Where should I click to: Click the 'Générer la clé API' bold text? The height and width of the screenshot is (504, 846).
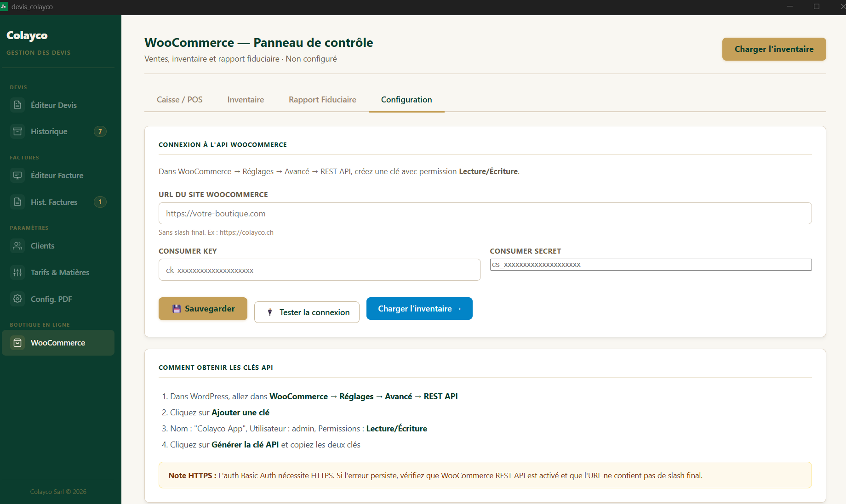(x=245, y=445)
